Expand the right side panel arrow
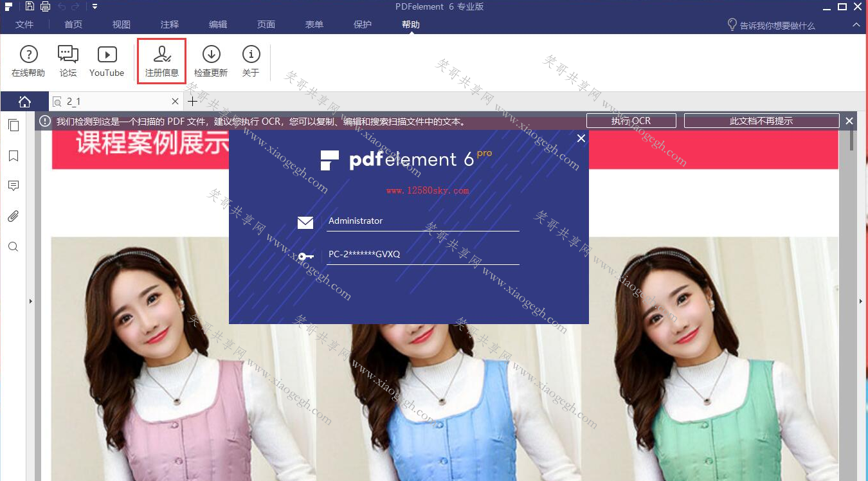This screenshot has width=868, height=481. (x=862, y=301)
